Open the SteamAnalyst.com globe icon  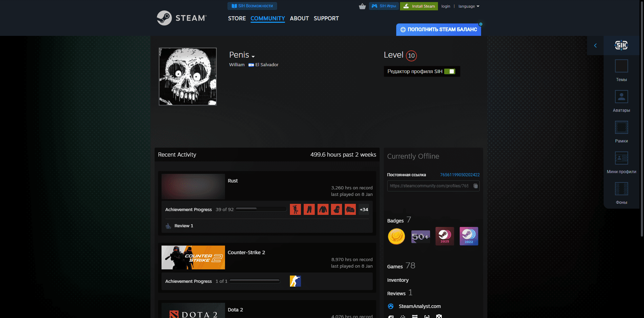point(391,306)
